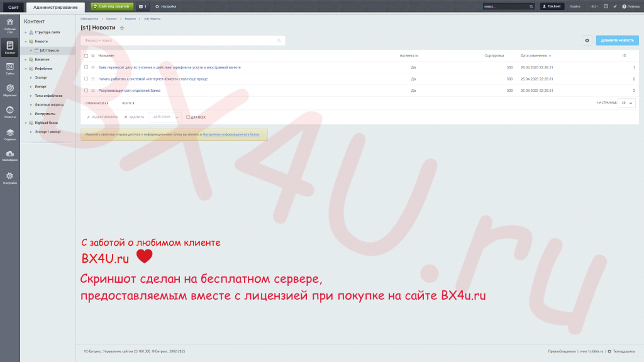Open the Маркетинг target icon in sidebar
This screenshot has height=362, width=644.
tap(10, 88)
